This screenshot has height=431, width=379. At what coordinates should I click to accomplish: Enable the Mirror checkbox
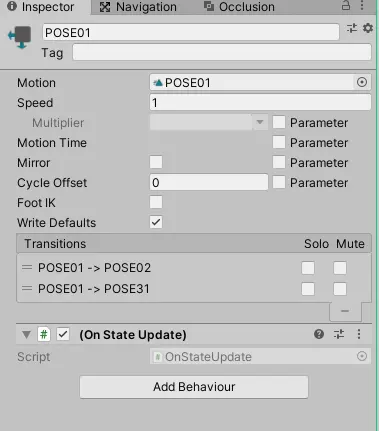tap(156, 162)
